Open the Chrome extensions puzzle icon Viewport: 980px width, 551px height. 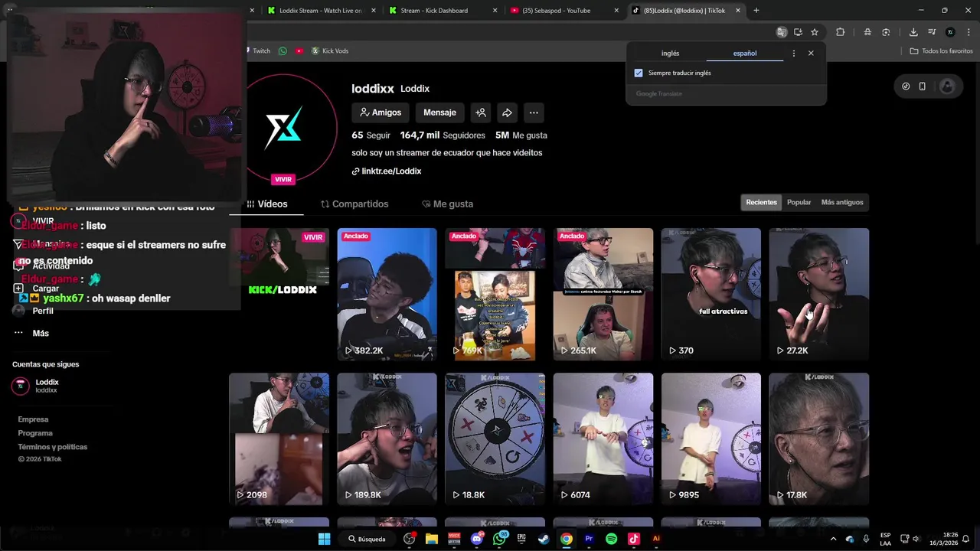pos(840,32)
